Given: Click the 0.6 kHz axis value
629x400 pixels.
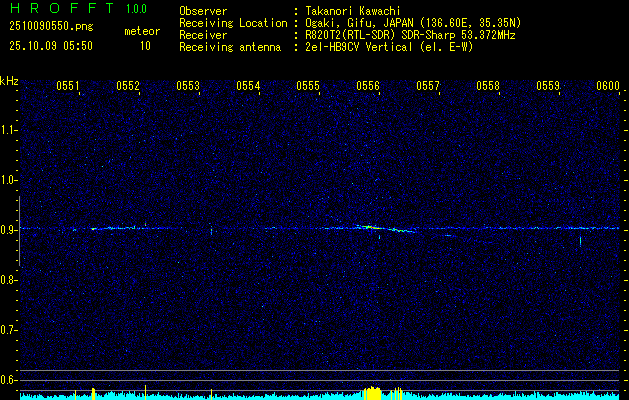Looking at the screenshot, I should pyautogui.click(x=8, y=380).
